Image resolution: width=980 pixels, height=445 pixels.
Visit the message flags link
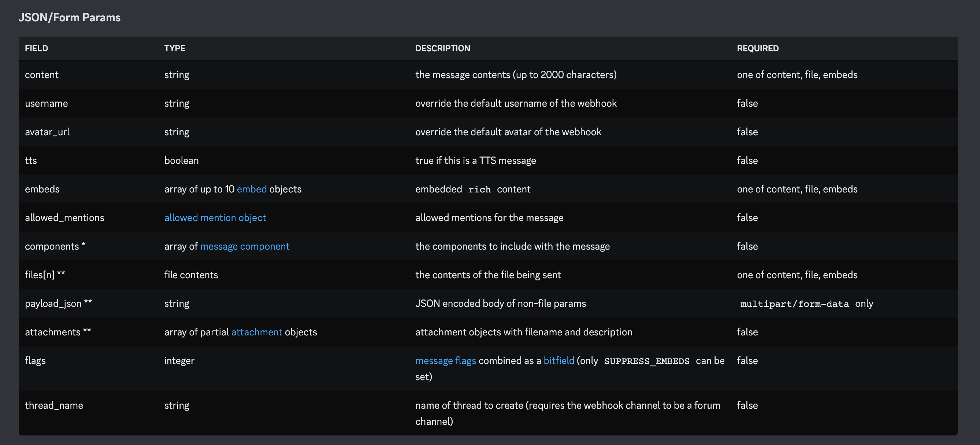coord(445,360)
